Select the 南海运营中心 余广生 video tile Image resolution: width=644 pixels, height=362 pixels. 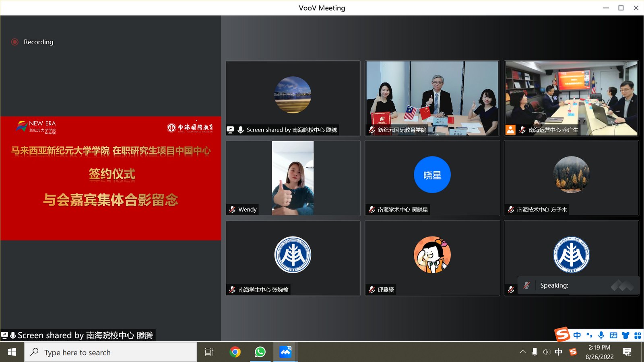tap(571, 98)
